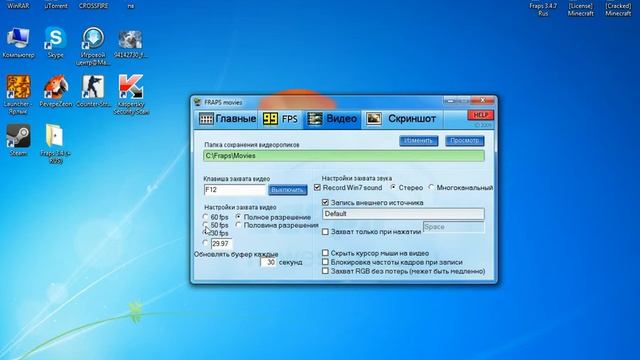Click the 29.97 custom fps field
Screen dimensions: 640x360
(x=222, y=244)
